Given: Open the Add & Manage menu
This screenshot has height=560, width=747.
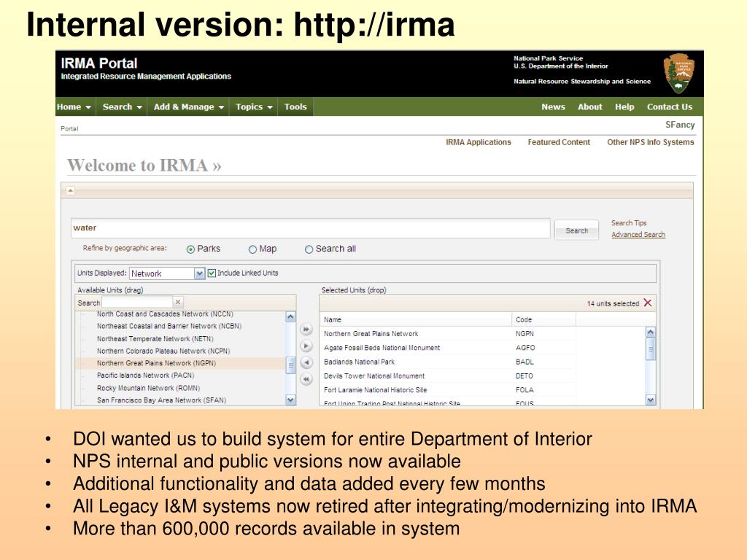Looking at the screenshot, I should [x=189, y=106].
